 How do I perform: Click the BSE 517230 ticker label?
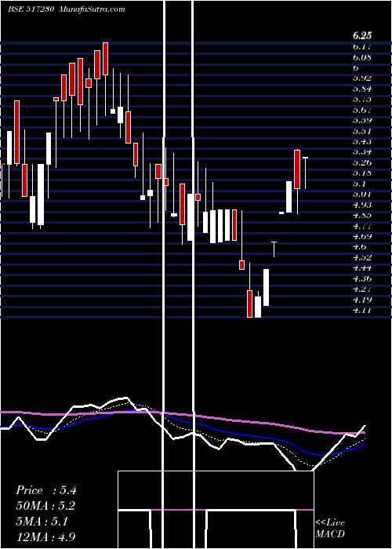[31, 9]
